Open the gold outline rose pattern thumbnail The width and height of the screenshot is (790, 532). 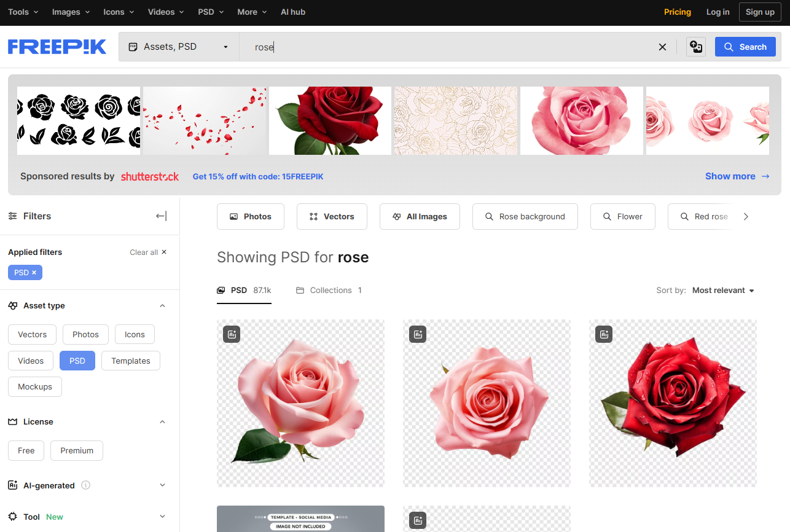click(456, 120)
